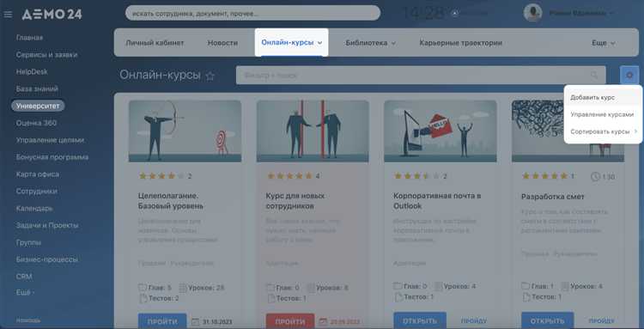Screen dimensions: 644x329
Task: Open Целеполагание. Базовый уровень course title
Action: pos(171,201)
